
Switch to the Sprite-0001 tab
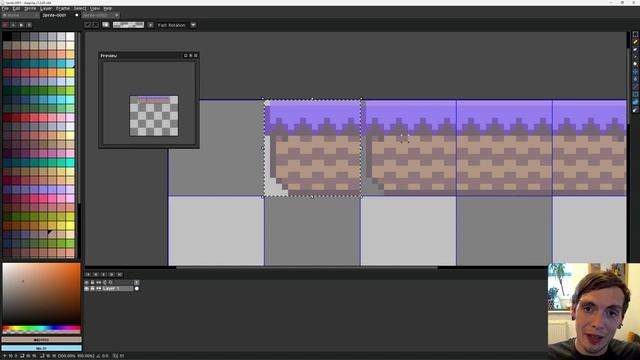(60, 15)
